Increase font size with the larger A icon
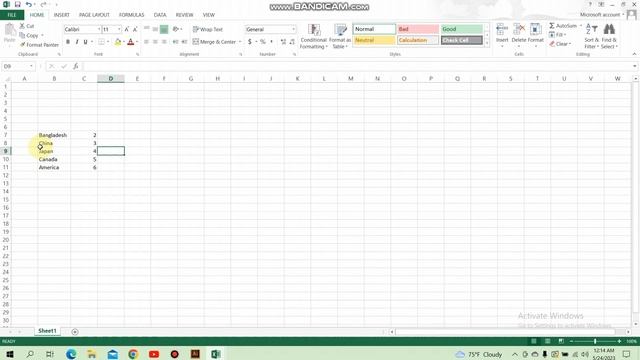 tap(127, 29)
